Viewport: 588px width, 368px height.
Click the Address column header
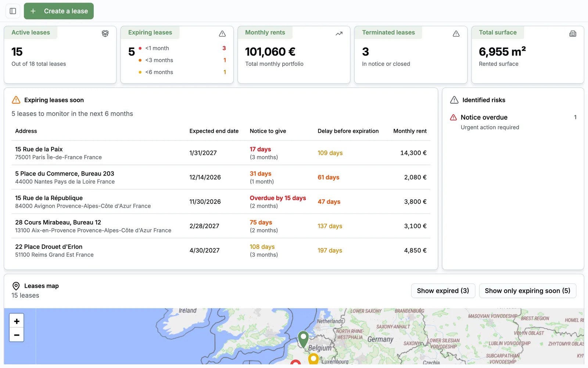coord(26,131)
